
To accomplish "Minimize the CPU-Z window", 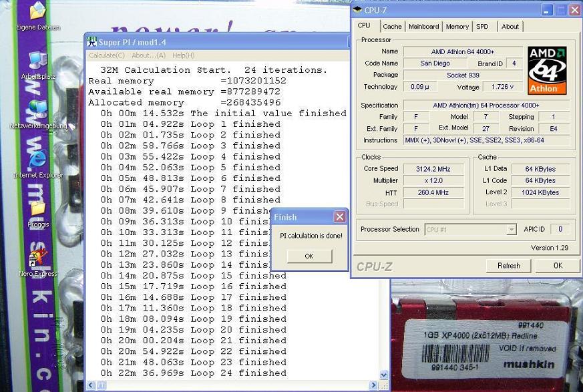I will 546,10.
